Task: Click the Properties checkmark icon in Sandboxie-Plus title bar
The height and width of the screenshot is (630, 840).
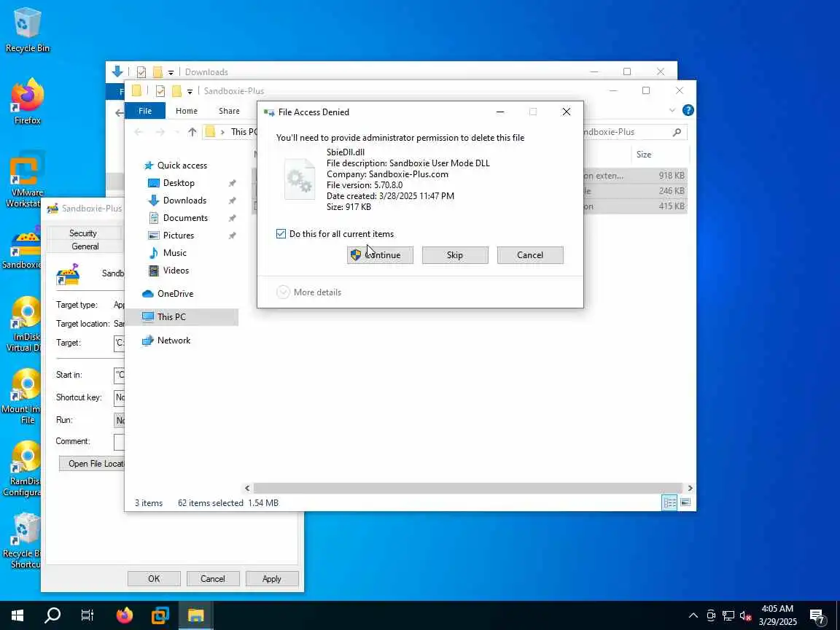Action: coord(160,91)
